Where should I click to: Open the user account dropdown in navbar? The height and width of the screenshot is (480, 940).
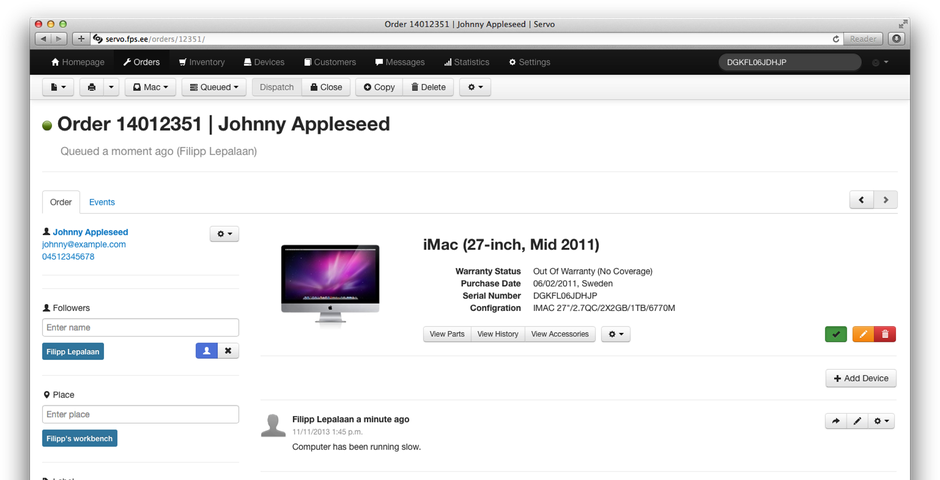[881, 62]
